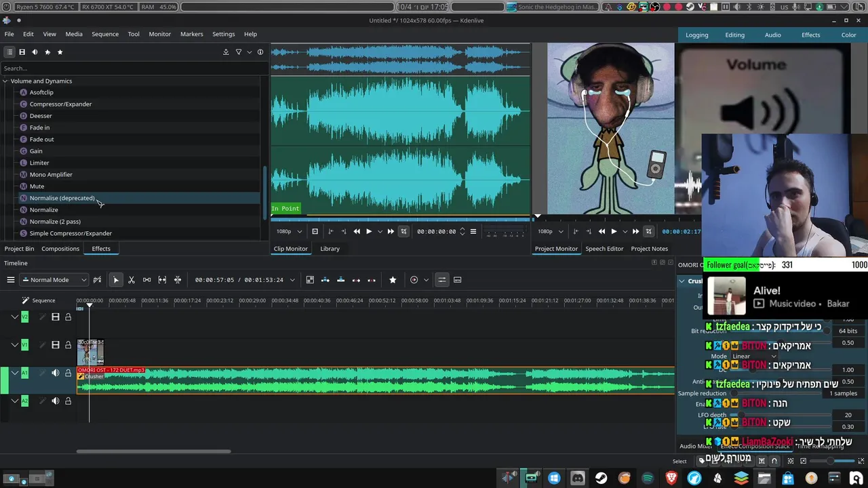868x488 pixels.
Task: Select the Compressor/Expander effect
Action: tap(60, 104)
